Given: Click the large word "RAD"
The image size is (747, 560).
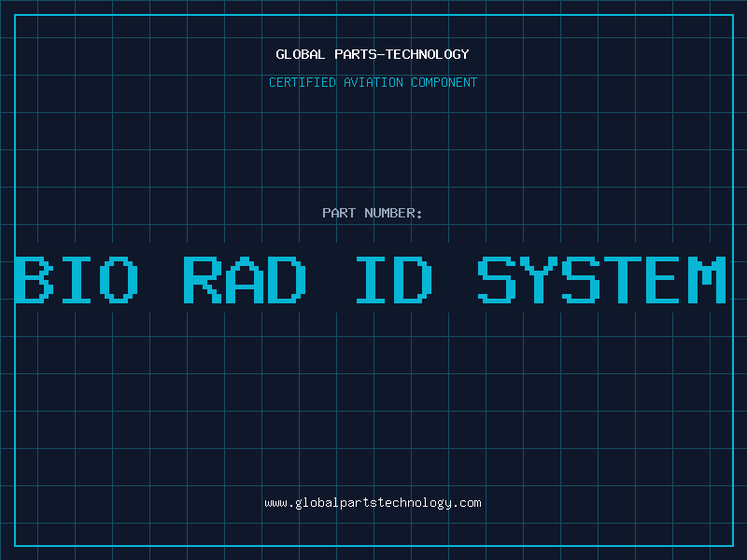Looking at the screenshot, I should click(x=245, y=279).
